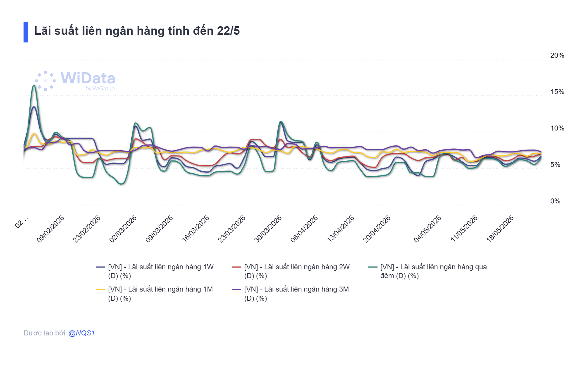Click the dark blue 1W legend line swatch
The image size is (588, 371).
[x=100, y=267]
